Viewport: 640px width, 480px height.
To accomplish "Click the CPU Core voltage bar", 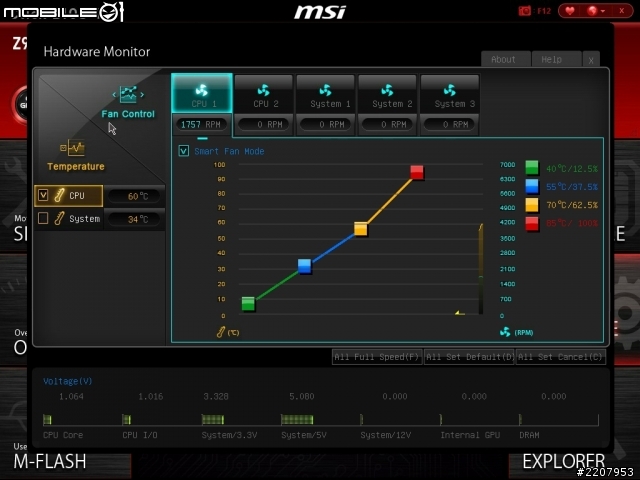I will tap(47, 419).
